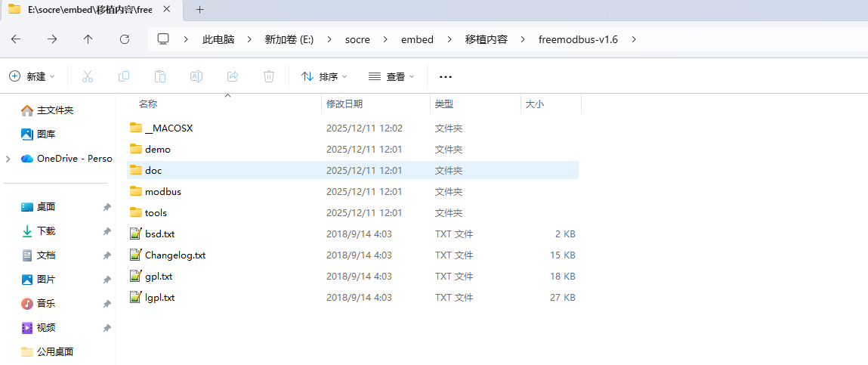868x365 pixels.
Task: Expand the OneDrive tree node
Action: 8,159
